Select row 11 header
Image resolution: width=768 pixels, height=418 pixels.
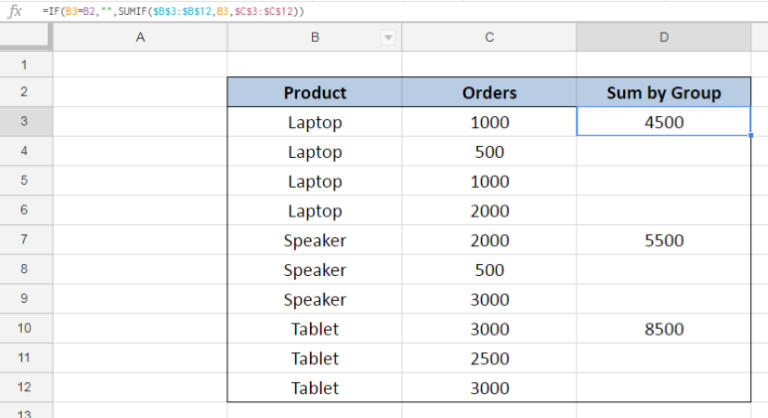pyautogui.click(x=24, y=358)
